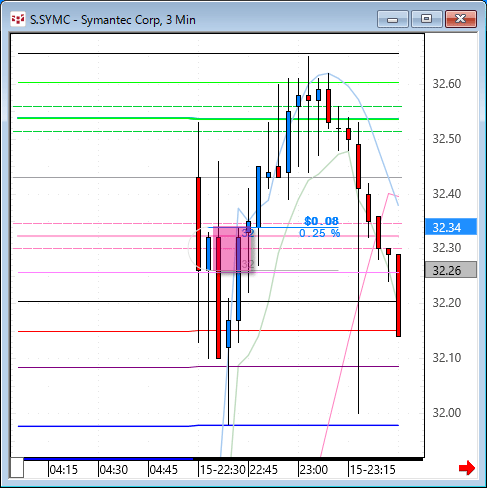Screen dimensions: 487x488
Task: Close the S.SYMC chart window
Action: (x=461, y=19)
